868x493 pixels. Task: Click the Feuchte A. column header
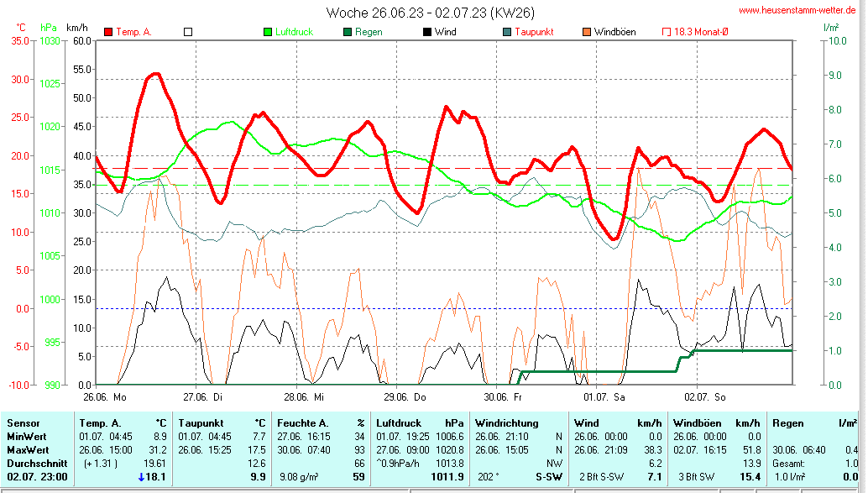pyautogui.click(x=301, y=423)
